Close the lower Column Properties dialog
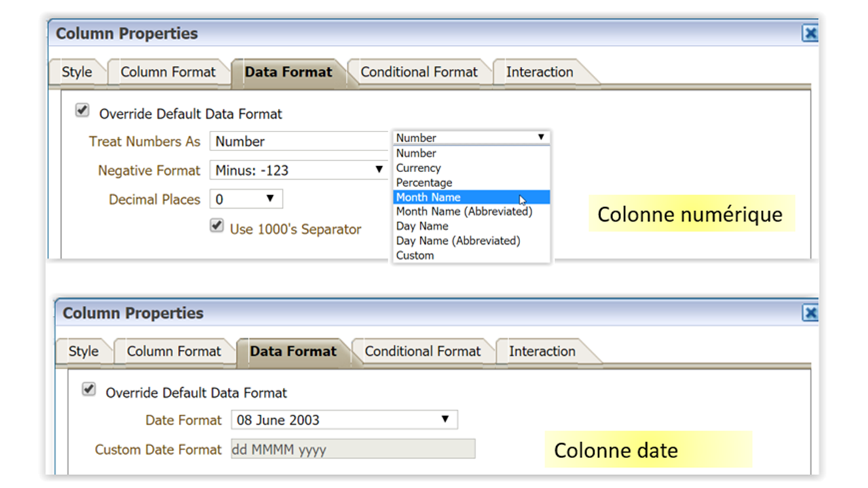 click(810, 312)
